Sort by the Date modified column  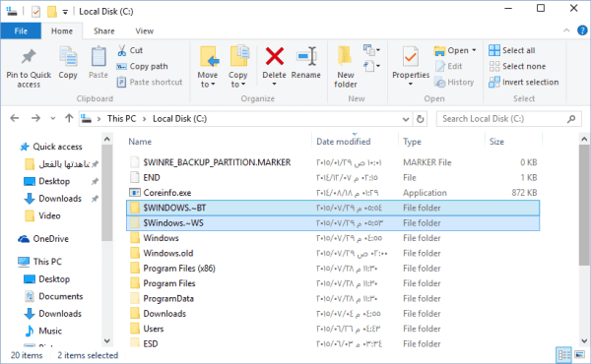tap(344, 142)
